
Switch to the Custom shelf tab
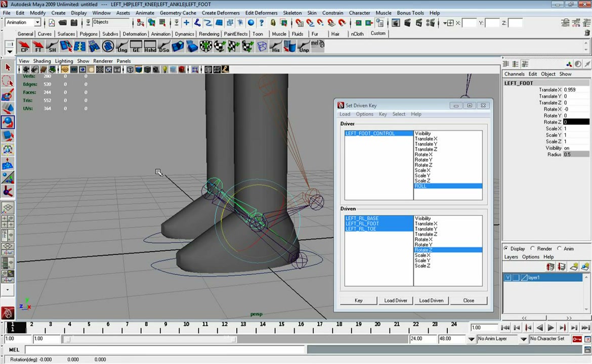(378, 33)
